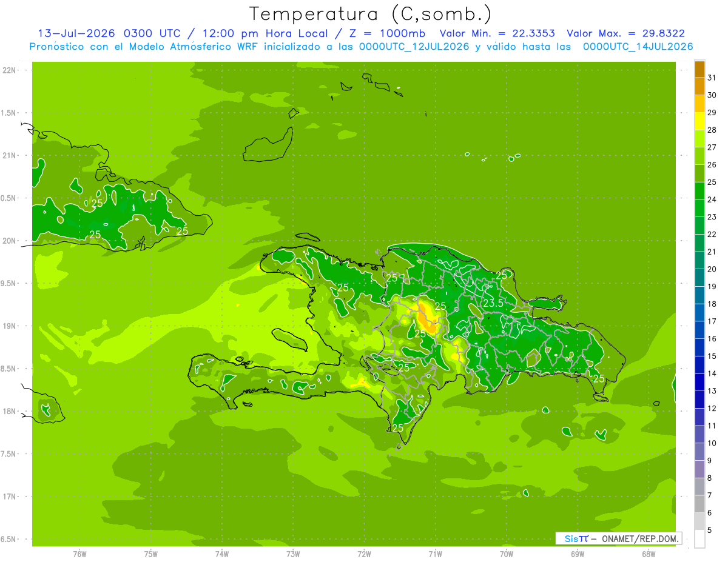This screenshot has width=728, height=562.
Task: Click the legend value "13"
Action: (x=712, y=391)
